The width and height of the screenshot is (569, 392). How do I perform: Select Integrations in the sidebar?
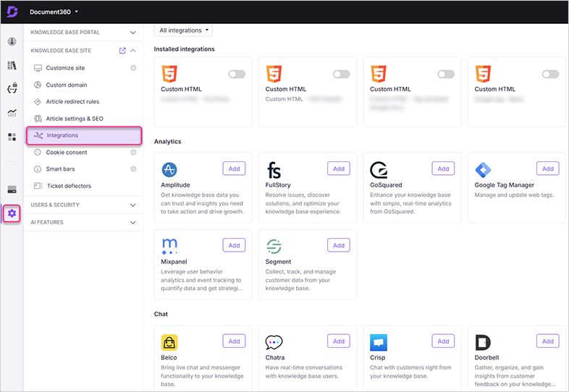tap(84, 135)
